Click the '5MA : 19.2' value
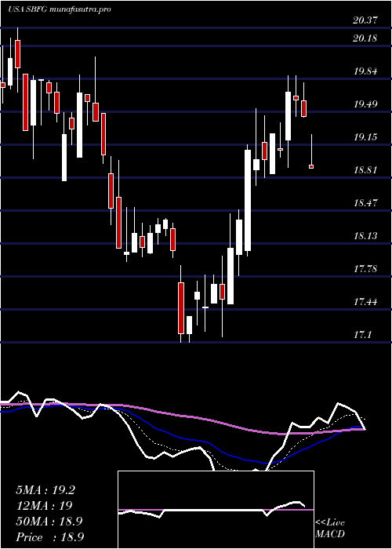392x549 pixels. tap(45, 490)
